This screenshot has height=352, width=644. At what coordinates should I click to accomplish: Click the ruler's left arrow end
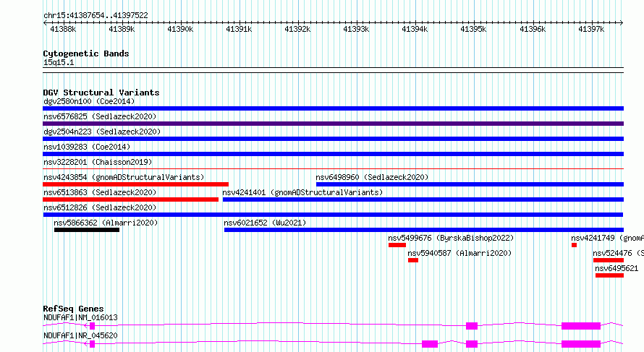tap(45, 22)
